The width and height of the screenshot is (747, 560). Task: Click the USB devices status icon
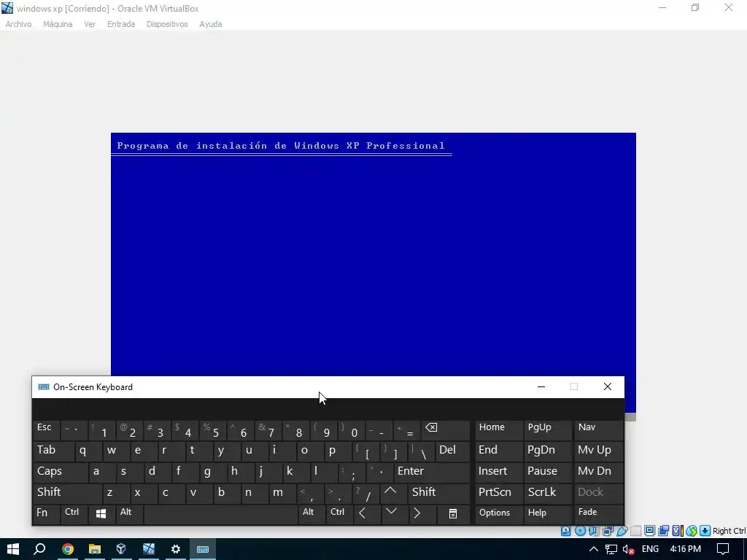pos(622,531)
